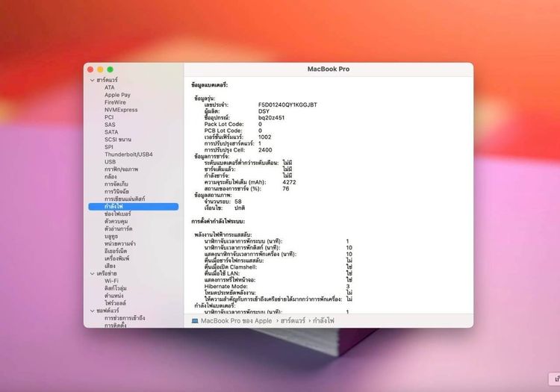The image size is (560, 392).
Task: Show Thunderbolt/USB4 details
Action: pyautogui.click(x=128, y=155)
